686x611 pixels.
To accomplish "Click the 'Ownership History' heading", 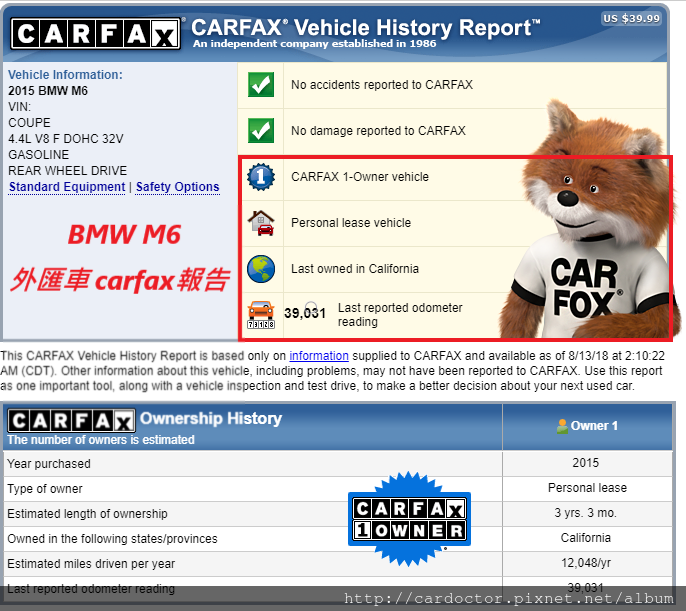I will [x=211, y=419].
